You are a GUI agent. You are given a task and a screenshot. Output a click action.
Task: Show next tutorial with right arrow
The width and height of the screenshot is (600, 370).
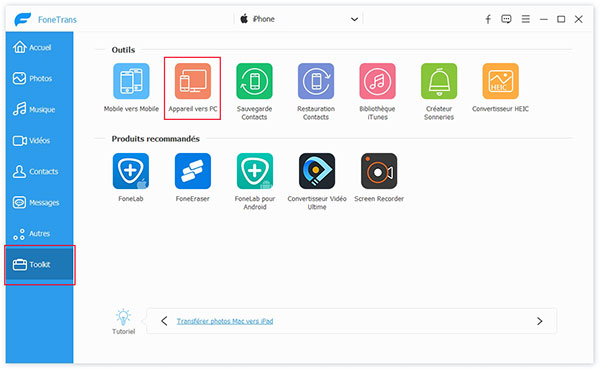540,321
